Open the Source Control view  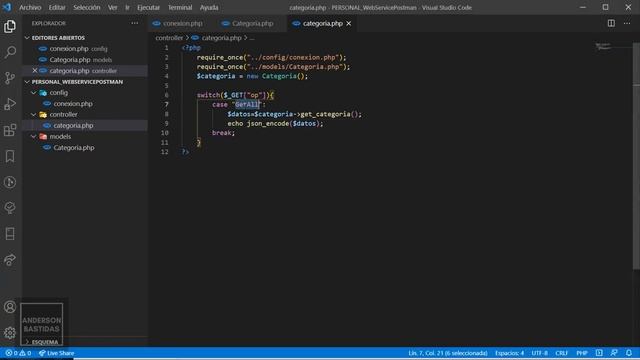pos(10,78)
